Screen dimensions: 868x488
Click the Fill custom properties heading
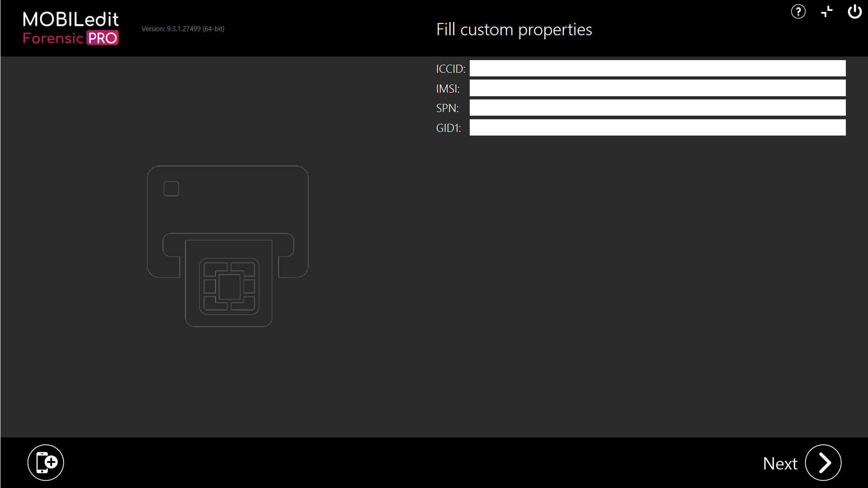pos(514,30)
